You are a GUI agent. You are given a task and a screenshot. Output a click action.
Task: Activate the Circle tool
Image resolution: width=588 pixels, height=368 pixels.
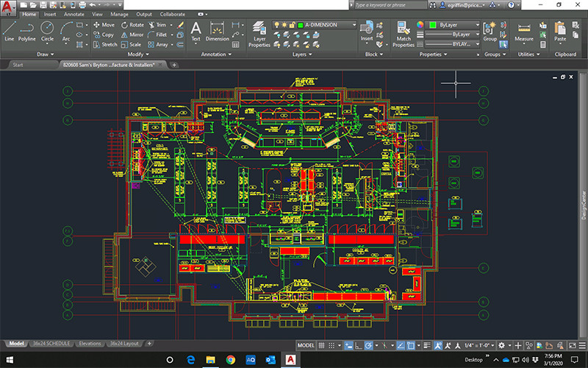coord(47,30)
